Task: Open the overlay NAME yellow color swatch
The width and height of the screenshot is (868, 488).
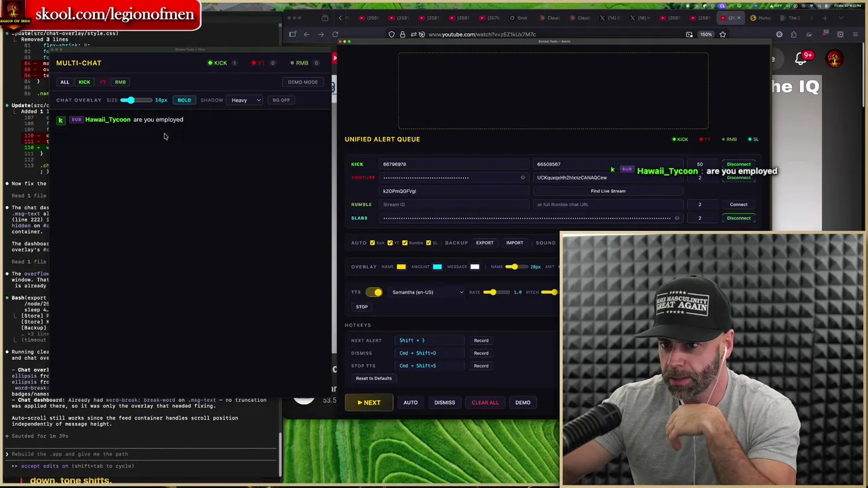Action: [x=401, y=267]
